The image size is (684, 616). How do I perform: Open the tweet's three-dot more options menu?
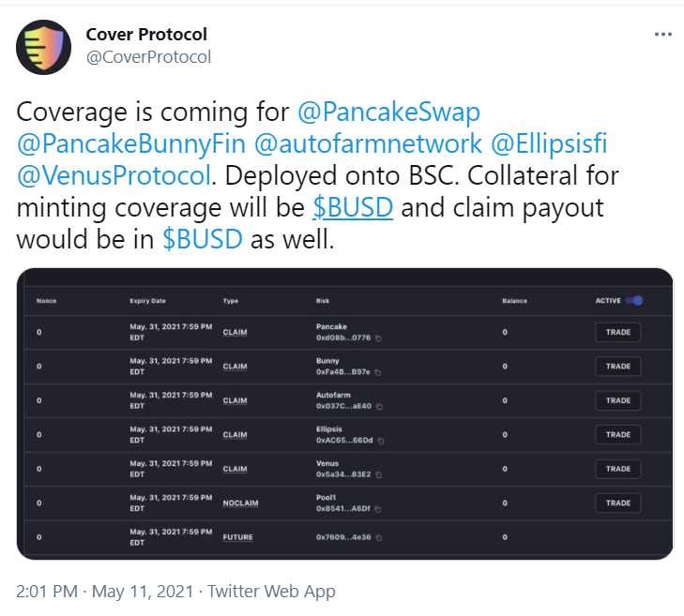pos(662,35)
